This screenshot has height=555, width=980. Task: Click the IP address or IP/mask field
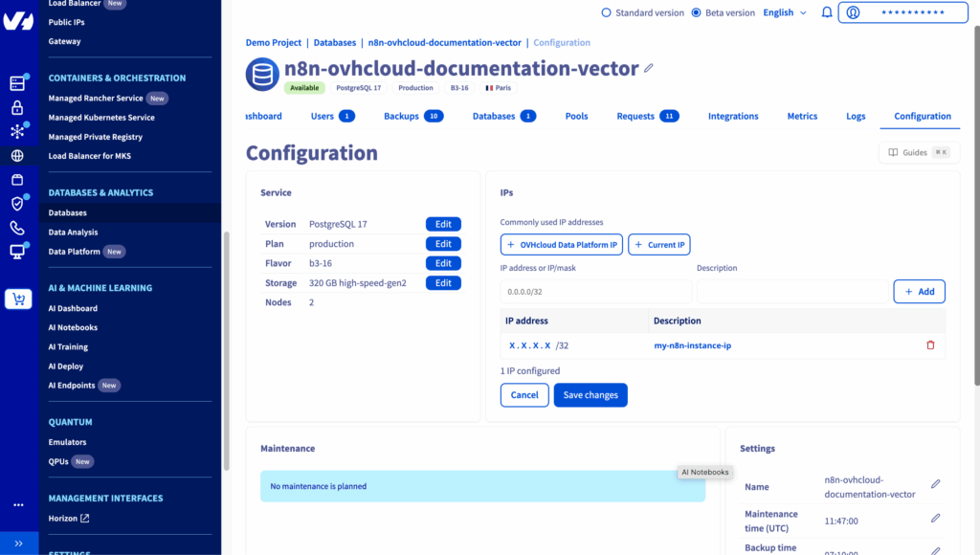(595, 292)
